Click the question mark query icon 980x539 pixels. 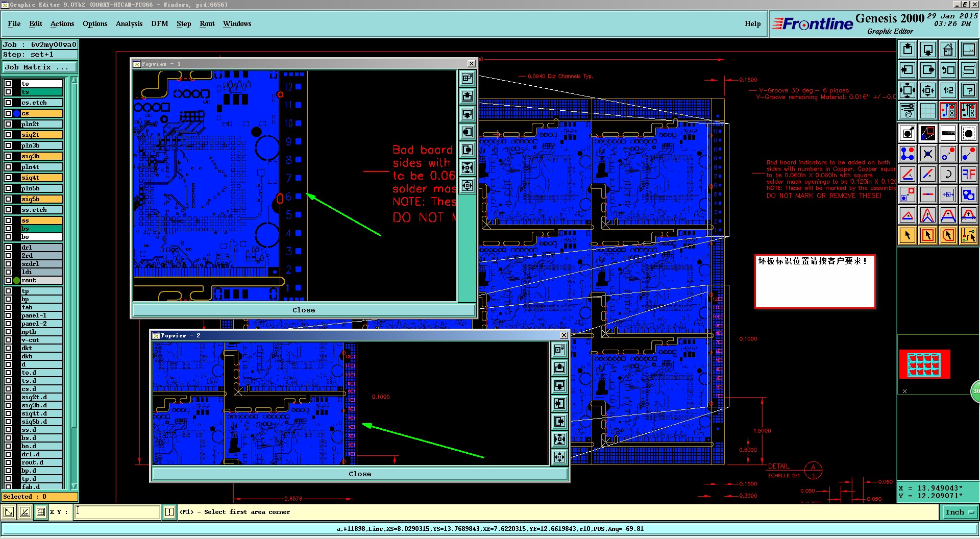969,90
